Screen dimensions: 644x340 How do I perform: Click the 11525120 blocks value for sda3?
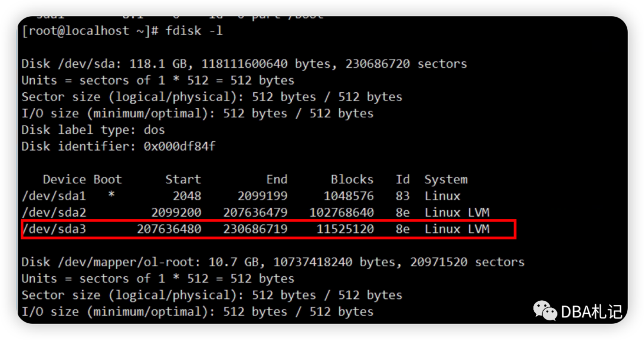[x=345, y=229]
